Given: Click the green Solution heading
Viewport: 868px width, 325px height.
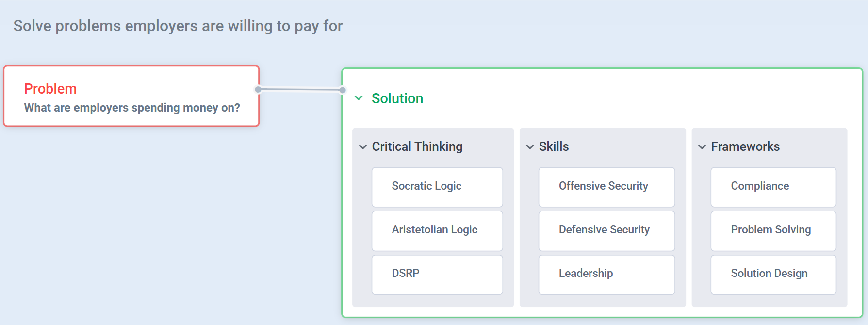Looking at the screenshot, I should (x=397, y=98).
